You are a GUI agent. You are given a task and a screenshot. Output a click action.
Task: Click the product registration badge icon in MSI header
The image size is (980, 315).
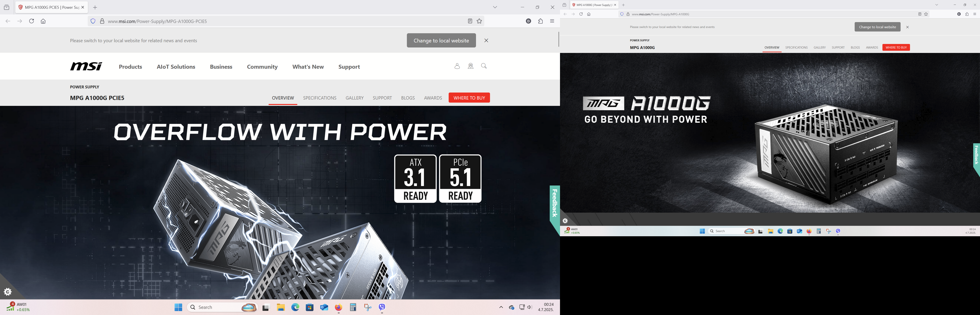(471, 66)
